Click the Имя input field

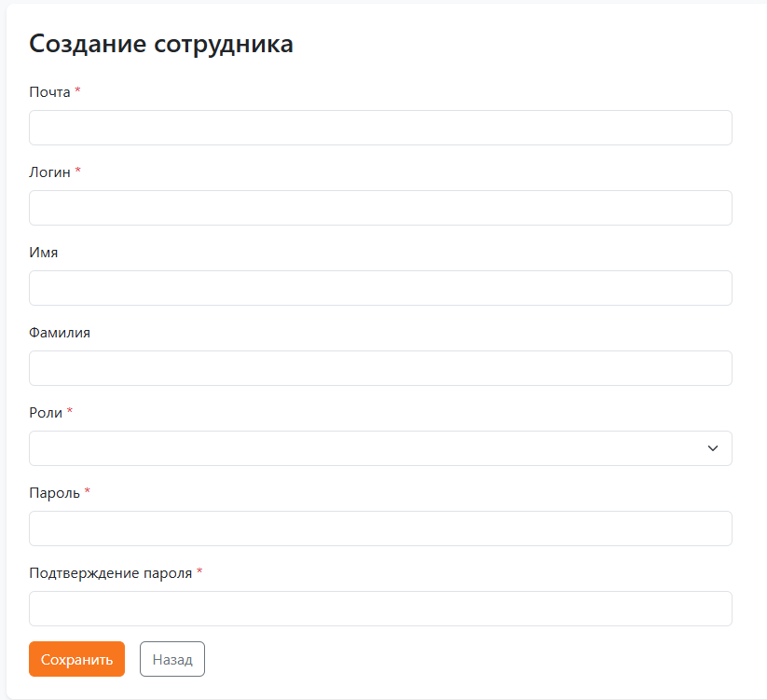point(380,288)
